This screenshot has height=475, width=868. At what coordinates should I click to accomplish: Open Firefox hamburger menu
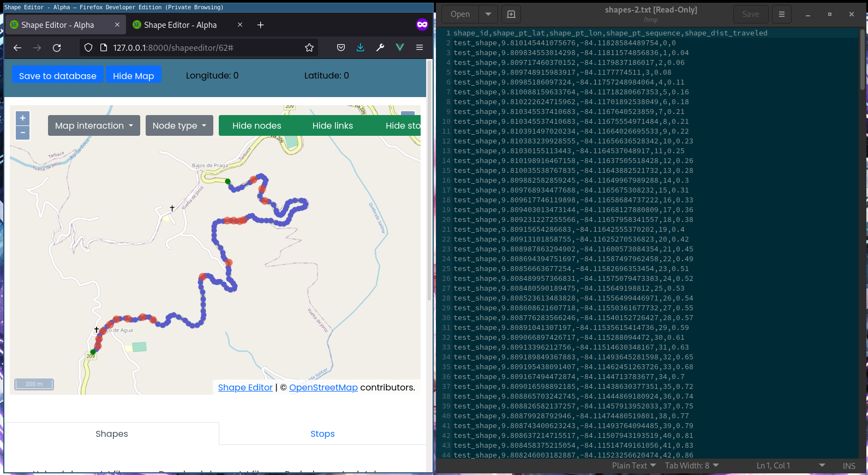coord(420,48)
